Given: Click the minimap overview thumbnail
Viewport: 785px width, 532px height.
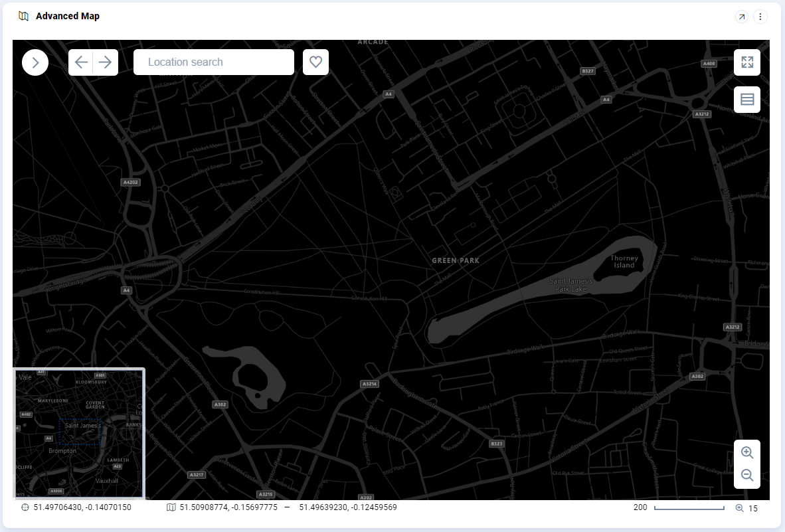Looking at the screenshot, I should pyautogui.click(x=78, y=433).
